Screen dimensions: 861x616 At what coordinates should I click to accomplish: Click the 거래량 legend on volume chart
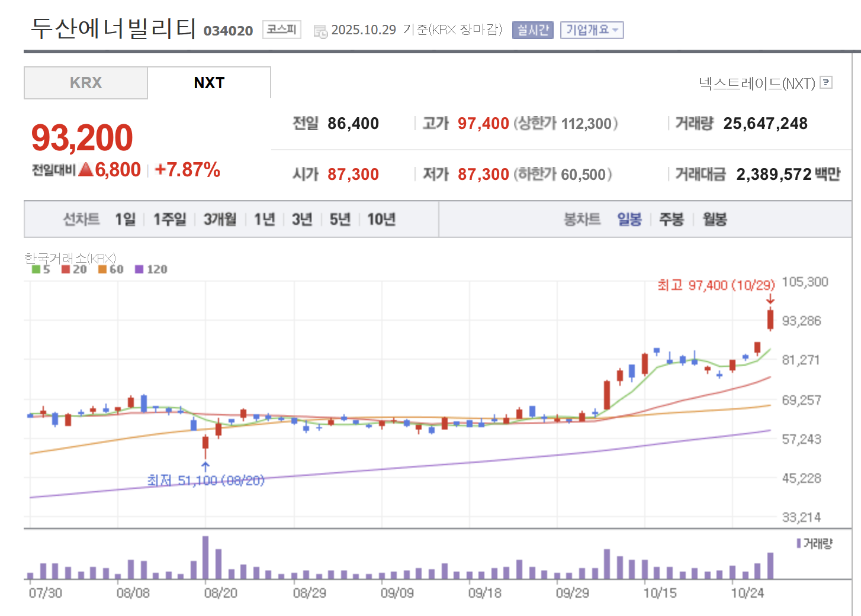[815, 543]
